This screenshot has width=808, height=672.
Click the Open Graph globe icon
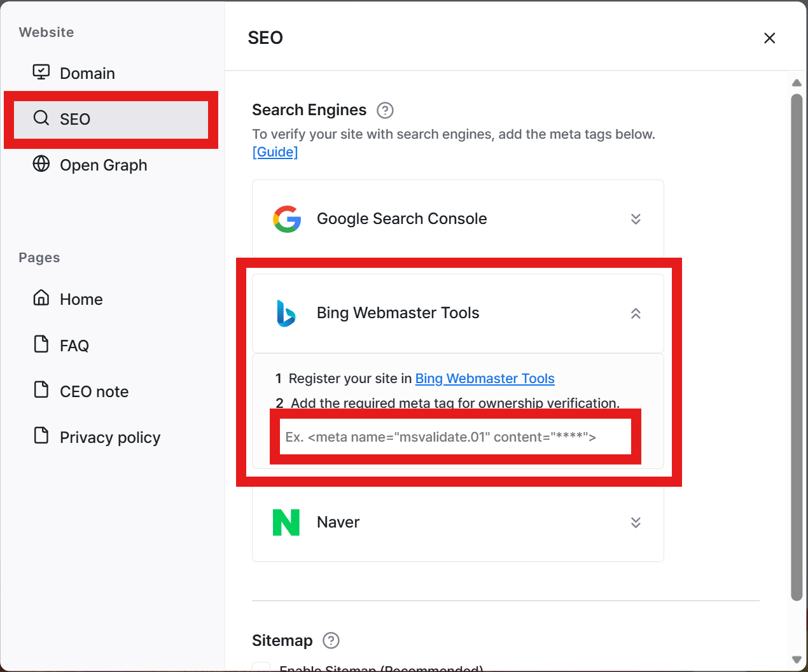click(x=41, y=164)
